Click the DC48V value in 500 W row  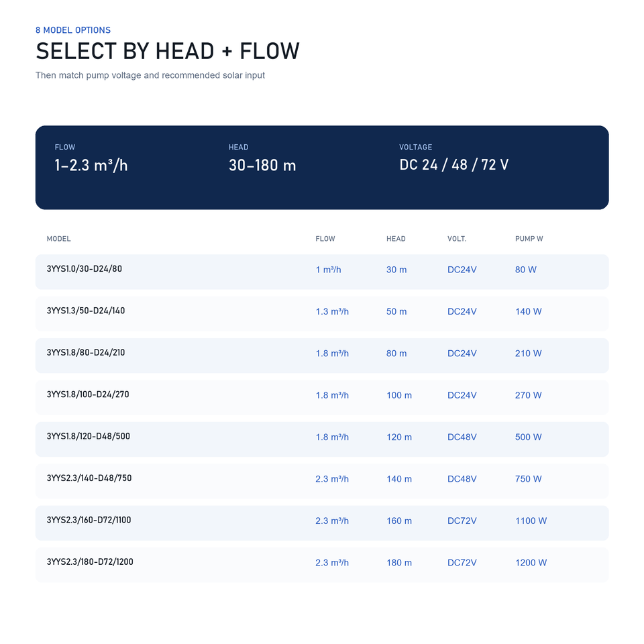[462, 437]
